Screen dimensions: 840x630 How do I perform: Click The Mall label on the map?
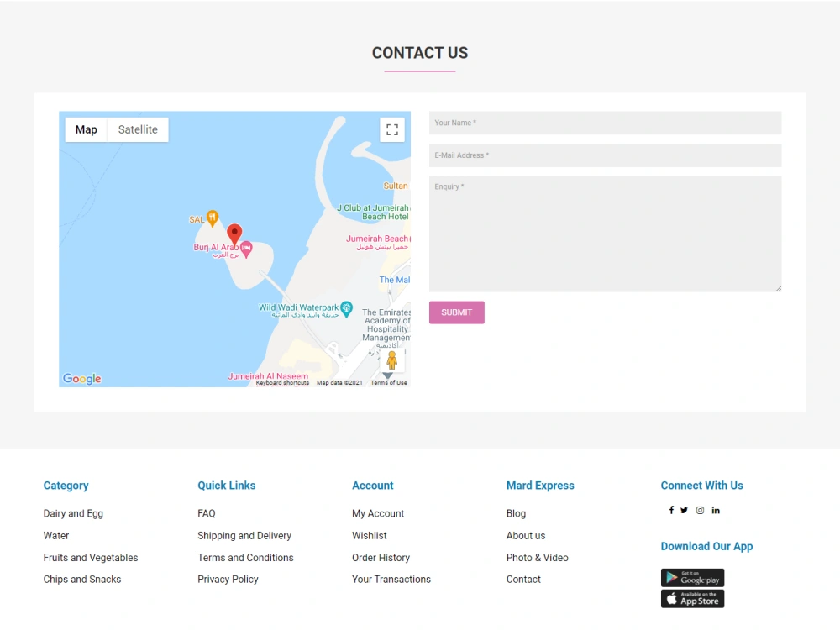pyautogui.click(x=394, y=280)
